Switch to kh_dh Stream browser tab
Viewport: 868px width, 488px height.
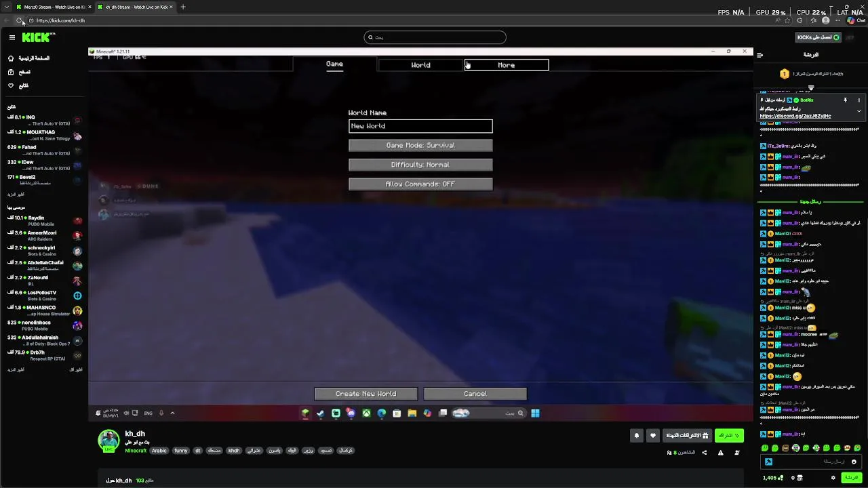coord(136,7)
